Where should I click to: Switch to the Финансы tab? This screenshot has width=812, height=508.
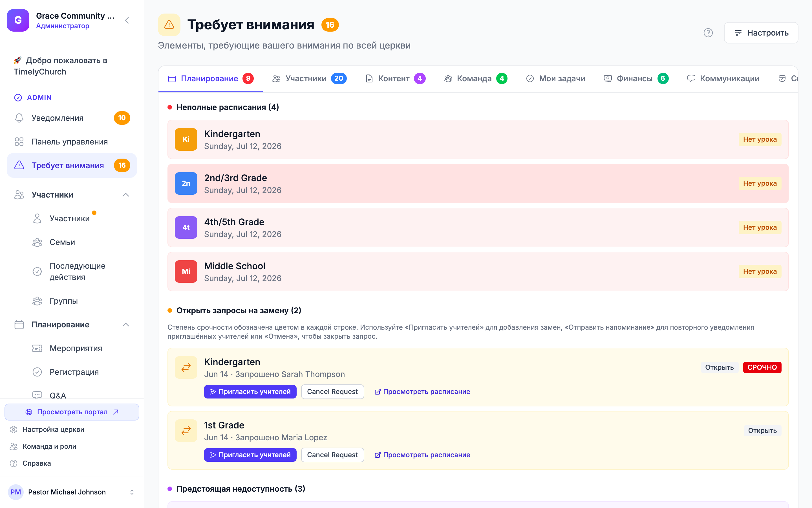coord(636,79)
